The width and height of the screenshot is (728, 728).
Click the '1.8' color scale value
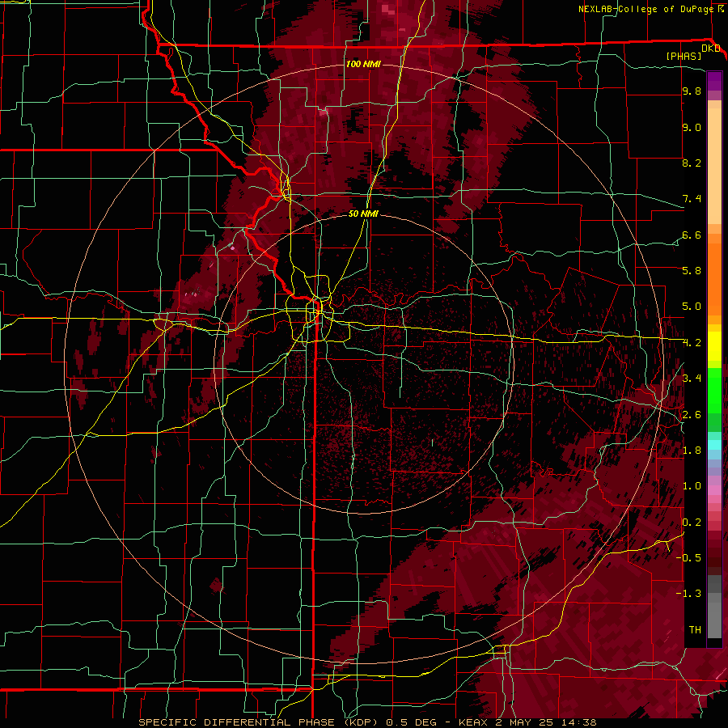click(692, 450)
